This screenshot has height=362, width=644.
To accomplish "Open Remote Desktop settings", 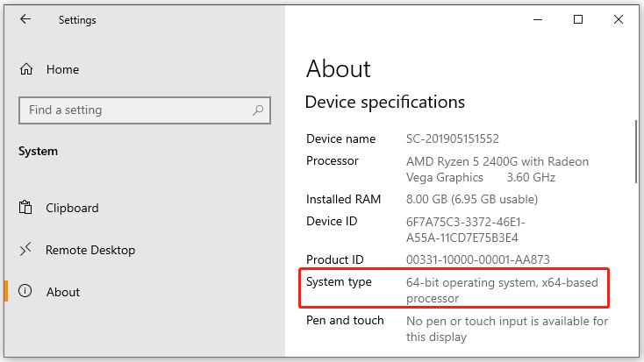I will tap(90, 250).
